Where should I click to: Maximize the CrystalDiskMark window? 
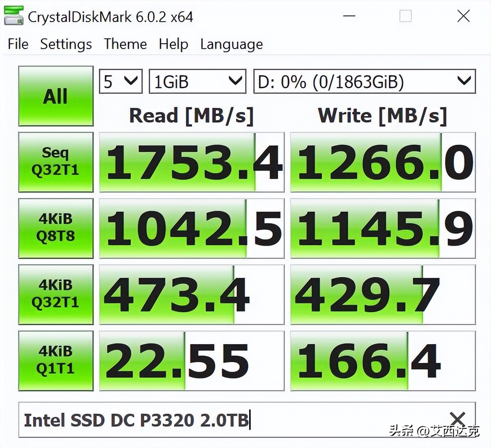tap(405, 16)
